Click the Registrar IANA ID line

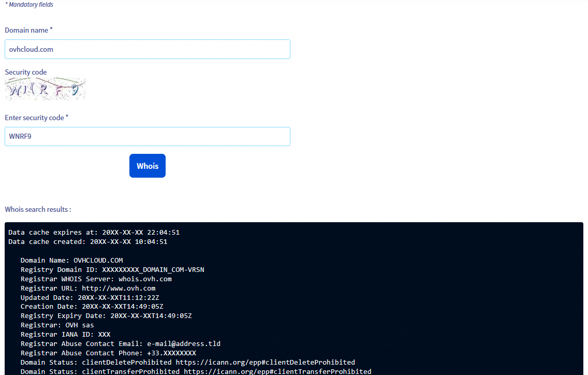(65, 334)
